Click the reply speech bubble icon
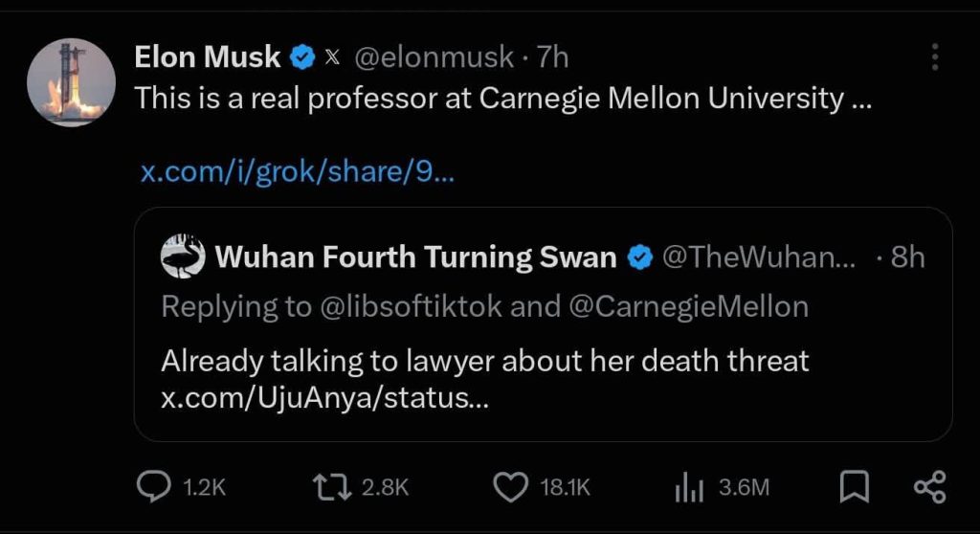This screenshot has width=980, height=534. click(x=153, y=487)
